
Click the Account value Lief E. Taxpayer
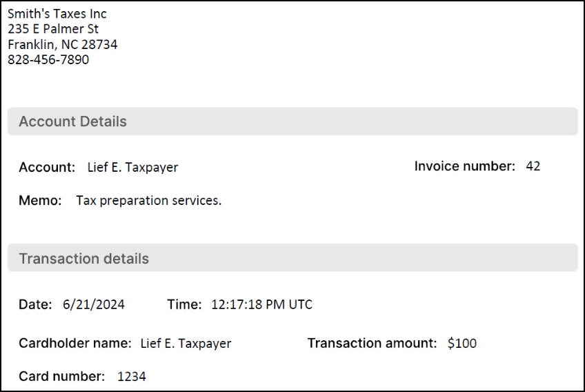click(132, 167)
